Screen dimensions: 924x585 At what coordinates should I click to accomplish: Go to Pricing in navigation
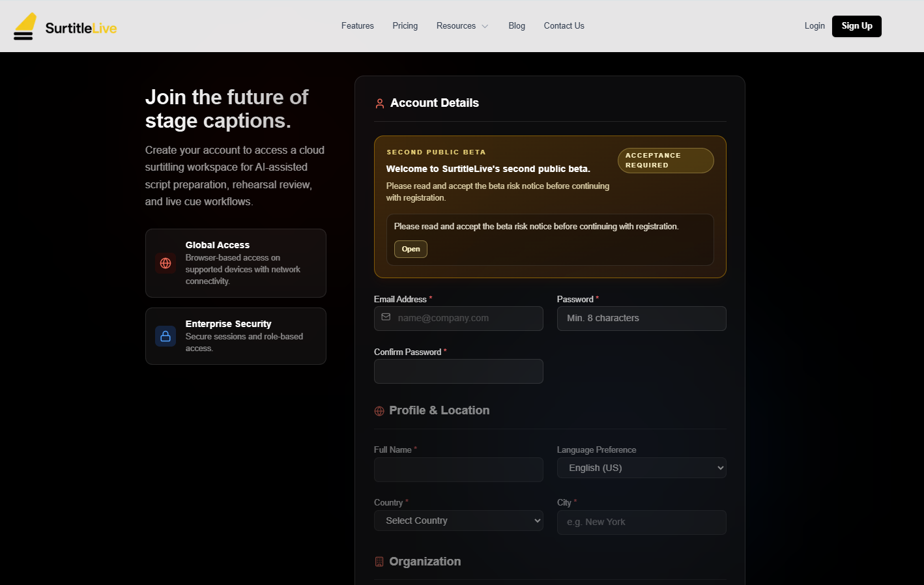pyautogui.click(x=405, y=26)
